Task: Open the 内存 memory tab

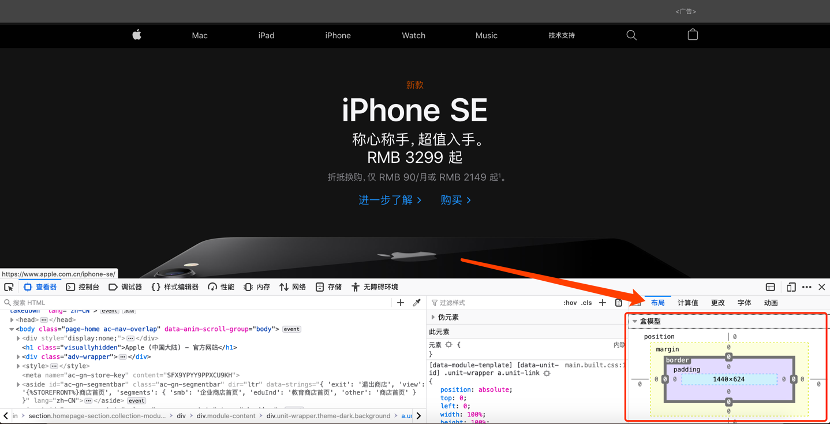Action: pos(256,287)
